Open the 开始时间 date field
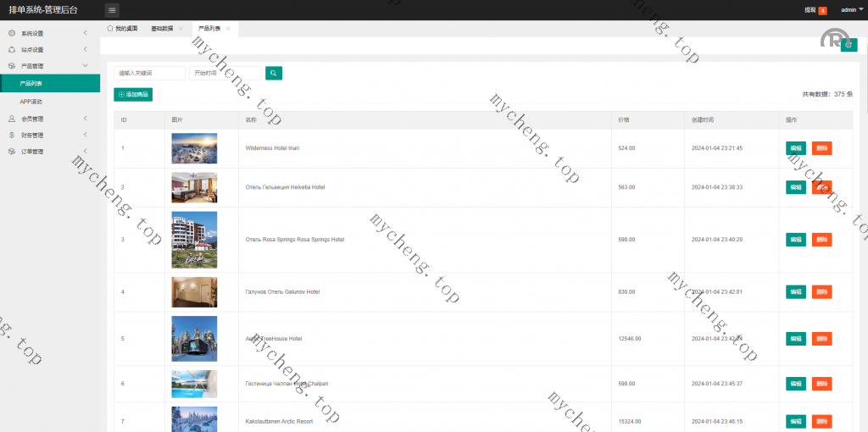Viewport: 868px width, 432px height. tap(225, 74)
